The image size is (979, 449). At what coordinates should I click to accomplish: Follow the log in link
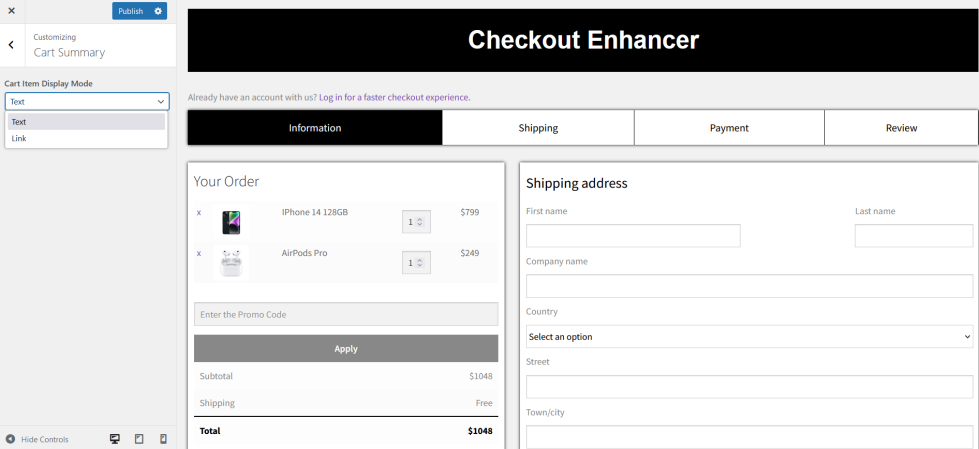(x=394, y=97)
